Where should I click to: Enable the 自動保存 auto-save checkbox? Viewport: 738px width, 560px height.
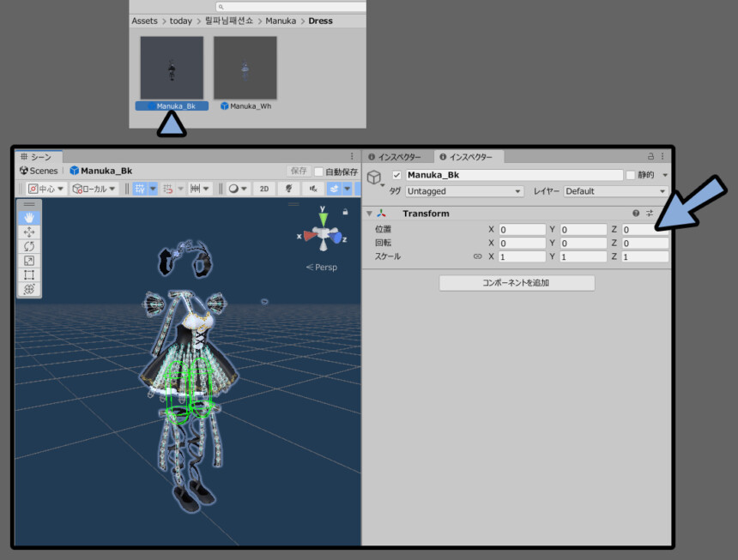click(x=318, y=172)
